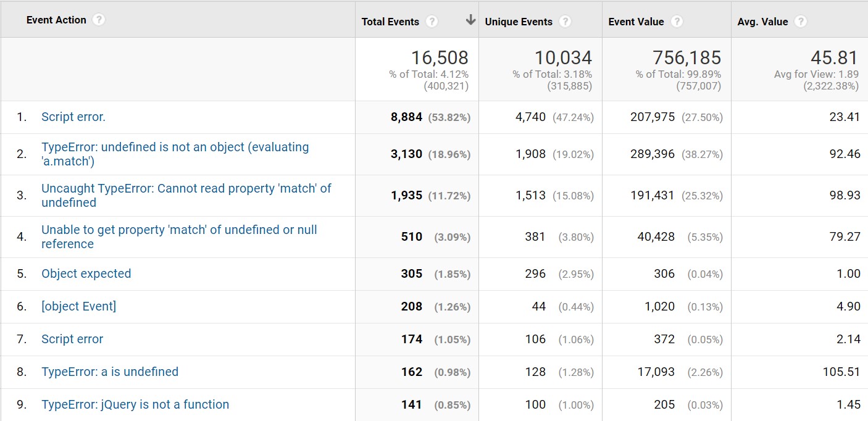Click help icon beside Unique Events

565,22
